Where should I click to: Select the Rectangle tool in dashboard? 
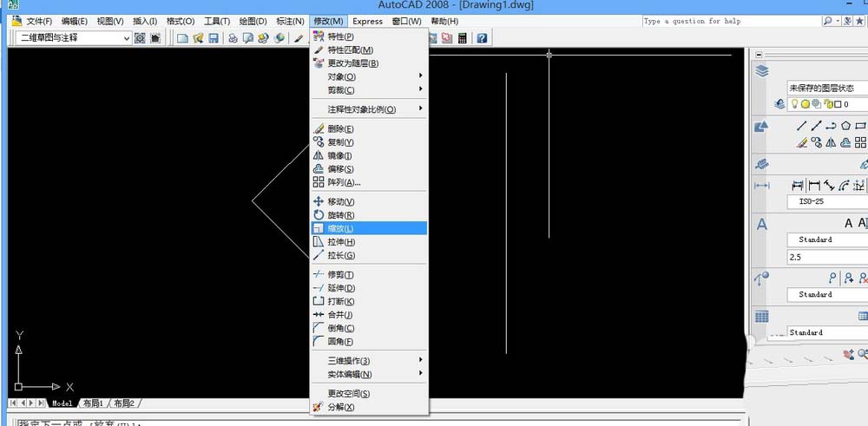pyautogui.click(x=861, y=126)
